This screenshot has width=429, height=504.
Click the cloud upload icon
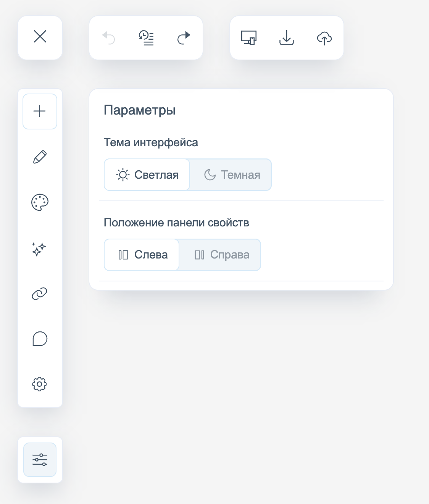pyautogui.click(x=324, y=38)
